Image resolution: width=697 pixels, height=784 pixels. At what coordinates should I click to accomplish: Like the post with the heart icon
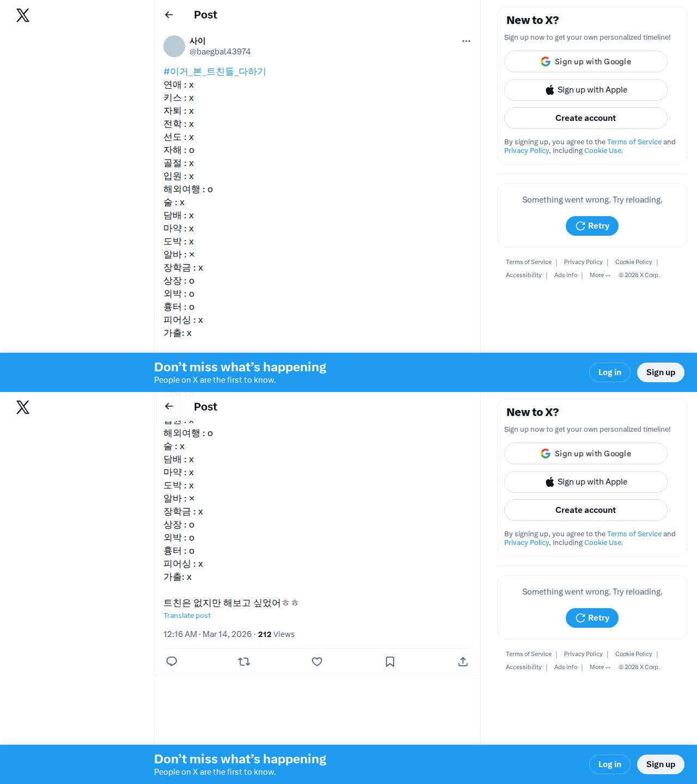coord(317,661)
